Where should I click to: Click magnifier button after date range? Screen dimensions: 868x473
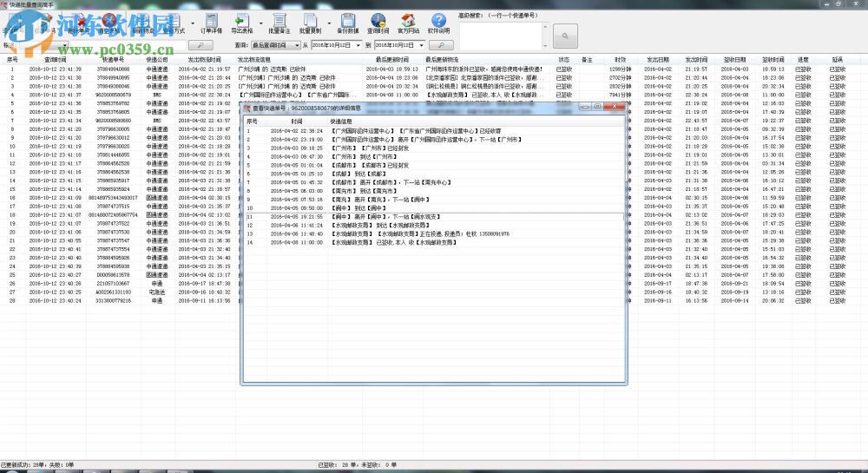click(441, 45)
